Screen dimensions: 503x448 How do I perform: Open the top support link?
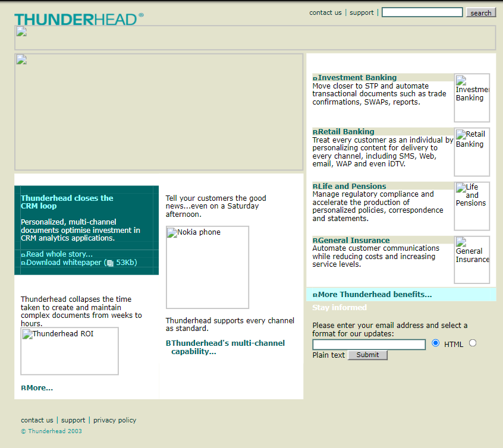pos(361,12)
